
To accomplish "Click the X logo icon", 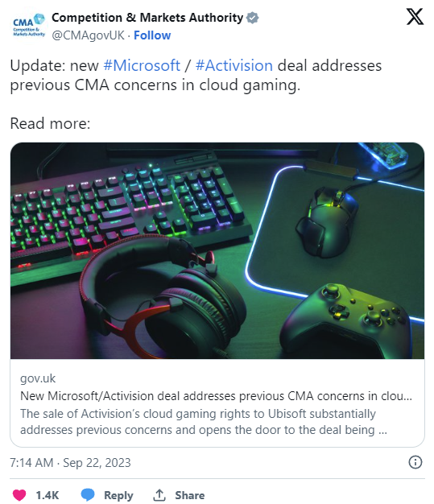I will 415,17.
